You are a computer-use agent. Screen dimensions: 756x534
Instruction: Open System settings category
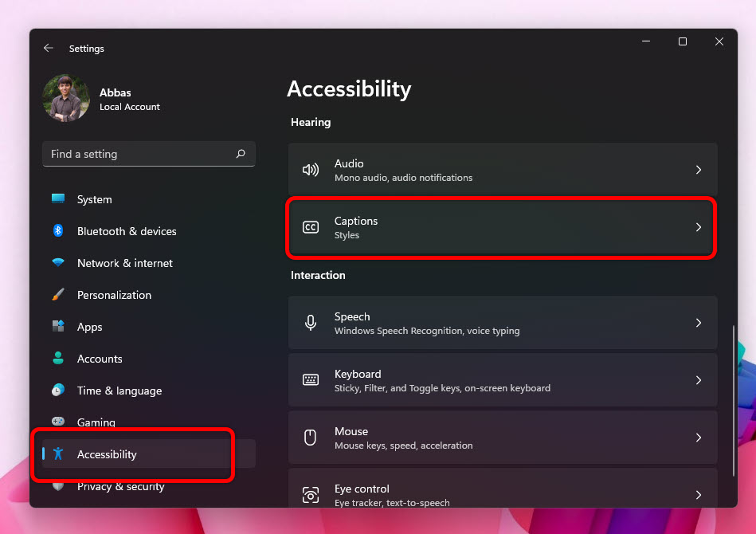(x=148, y=199)
